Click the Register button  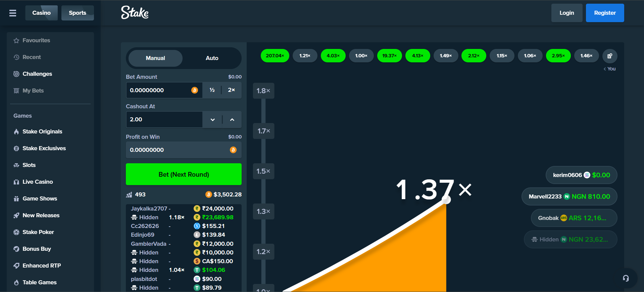tap(605, 13)
